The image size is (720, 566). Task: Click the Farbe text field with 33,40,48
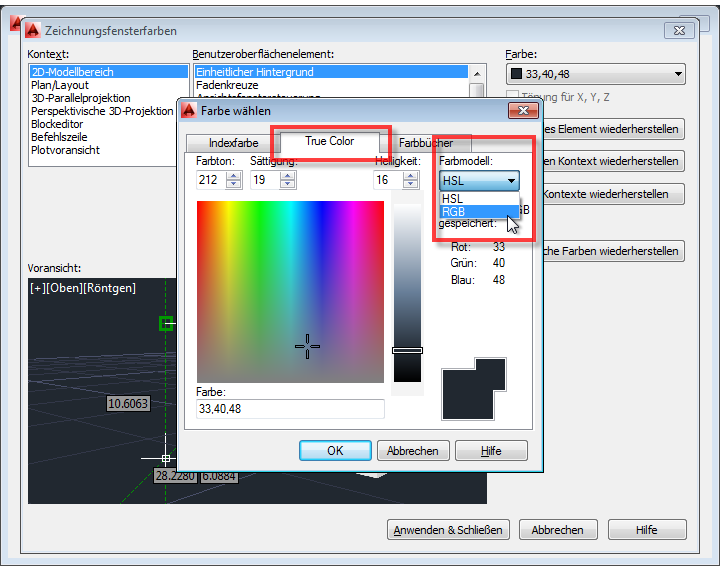click(290, 408)
